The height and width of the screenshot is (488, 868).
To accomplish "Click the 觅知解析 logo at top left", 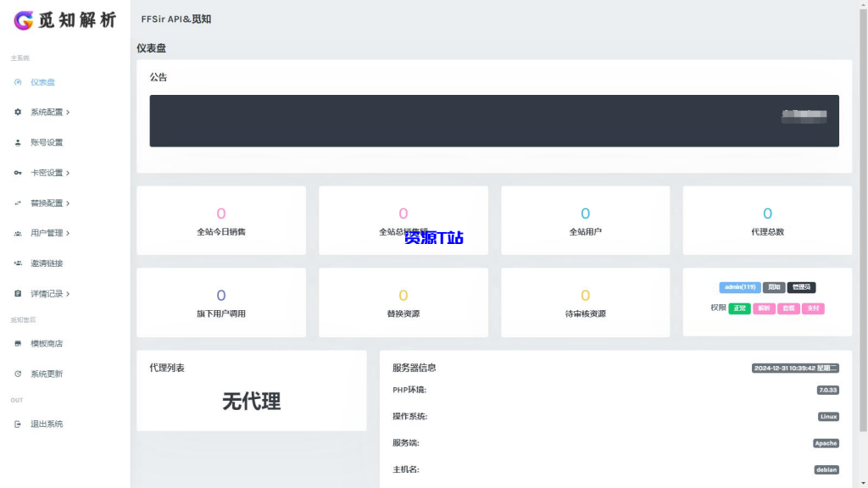I will pyautogui.click(x=64, y=19).
